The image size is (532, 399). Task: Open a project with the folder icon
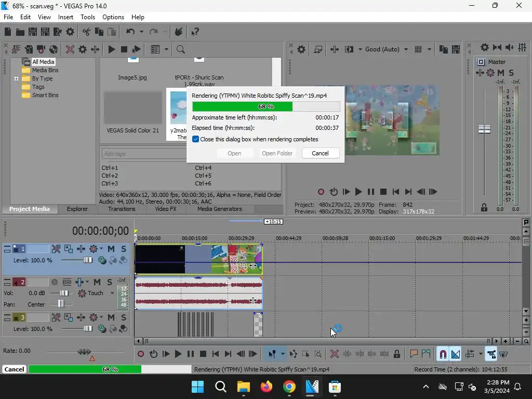click(x=20, y=32)
